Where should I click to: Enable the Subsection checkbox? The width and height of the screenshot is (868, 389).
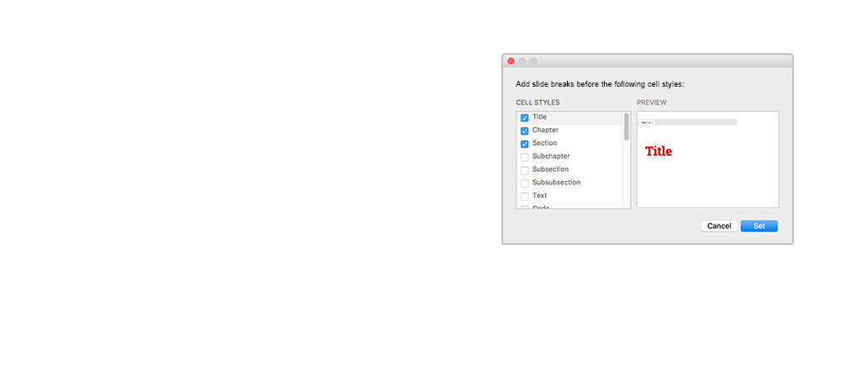click(524, 170)
